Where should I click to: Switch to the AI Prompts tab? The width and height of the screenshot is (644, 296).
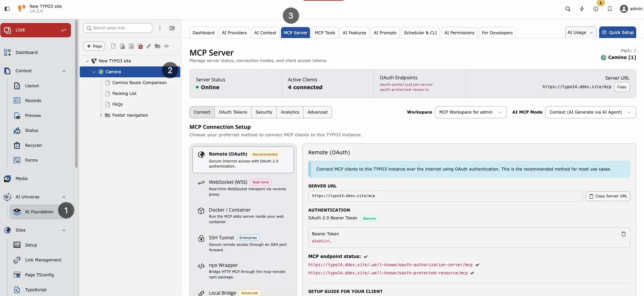[385, 33]
